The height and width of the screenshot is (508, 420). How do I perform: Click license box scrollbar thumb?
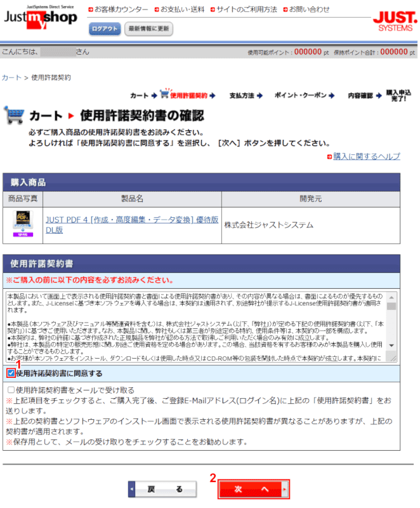391,307
